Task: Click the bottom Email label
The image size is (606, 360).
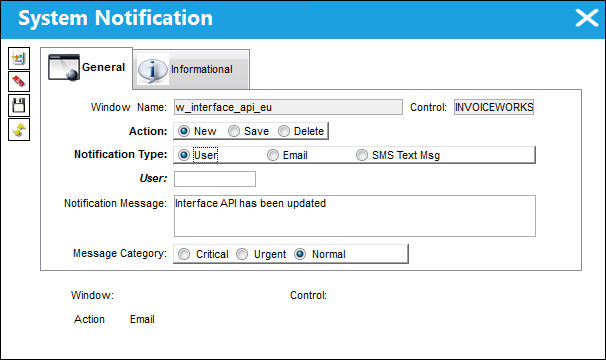Action: (x=142, y=319)
